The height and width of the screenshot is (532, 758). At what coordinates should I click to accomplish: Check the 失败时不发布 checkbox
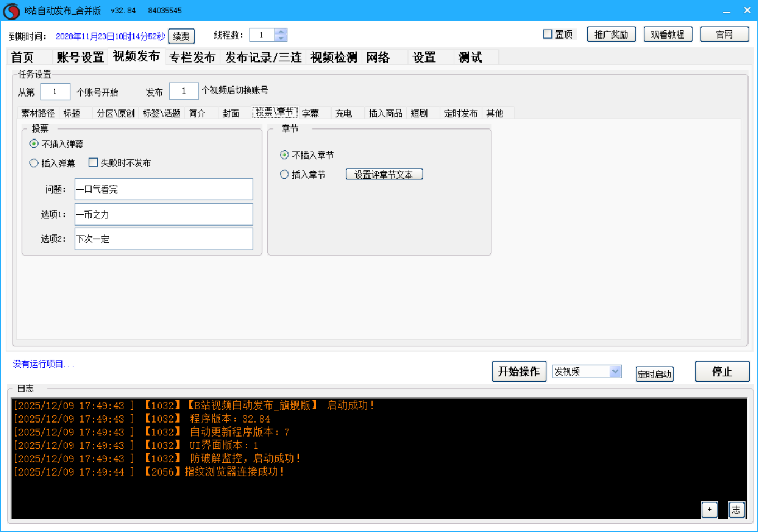tap(93, 162)
